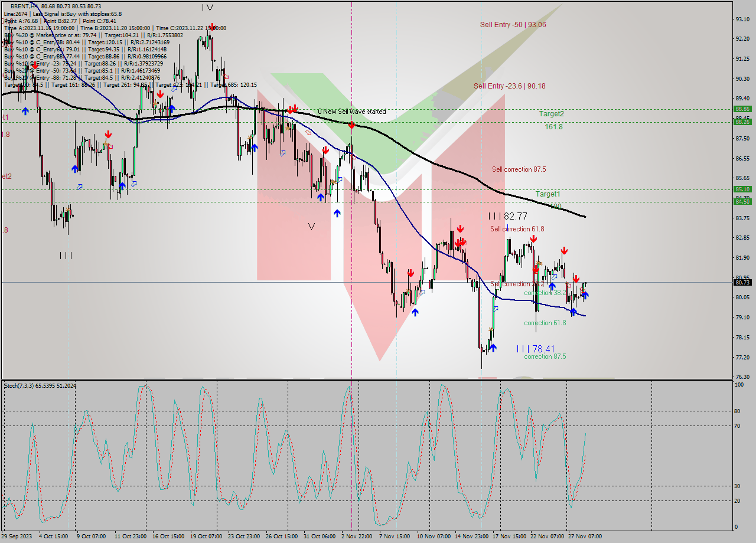Image resolution: width=756 pixels, height=543 pixels.
Task: Click the green 'correction 38.2' label
Action: (545, 293)
